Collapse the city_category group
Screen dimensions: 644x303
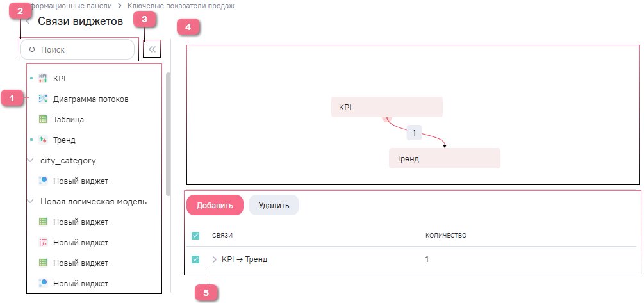tap(30, 160)
